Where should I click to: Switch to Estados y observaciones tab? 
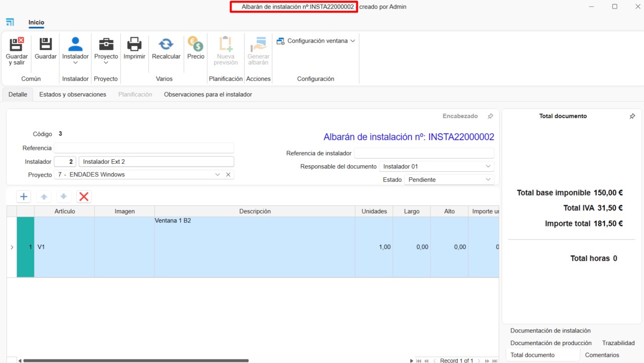(73, 95)
